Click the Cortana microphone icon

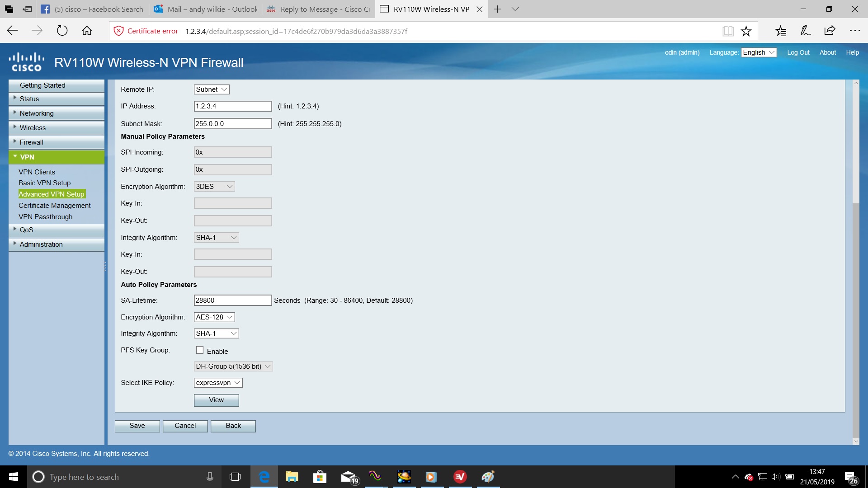pos(210,477)
